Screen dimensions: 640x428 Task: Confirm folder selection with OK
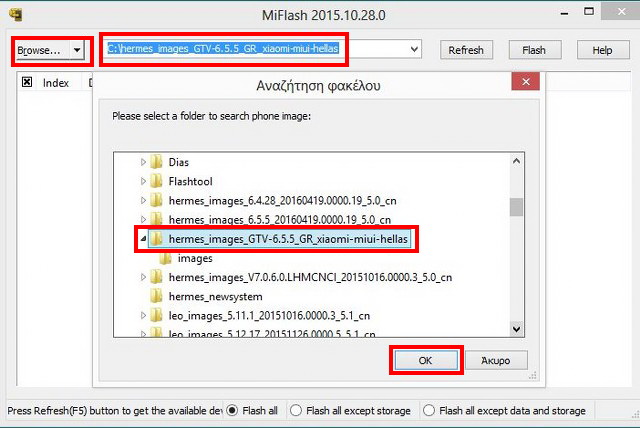coord(426,360)
